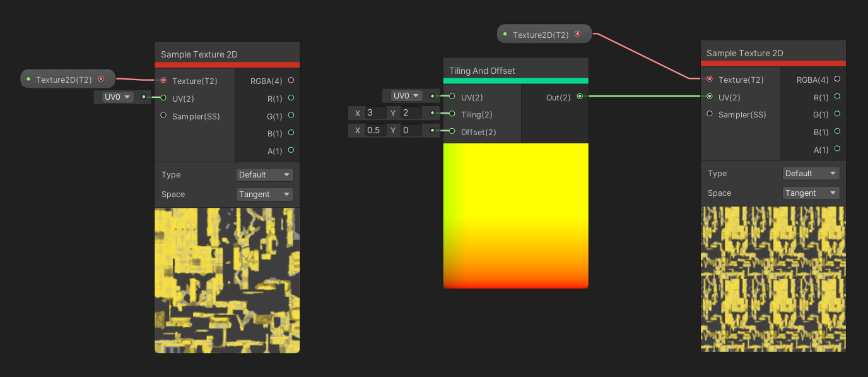Open the Type dropdown on left Sample Texture 2D
This screenshot has width=868, height=377.
click(264, 174)
